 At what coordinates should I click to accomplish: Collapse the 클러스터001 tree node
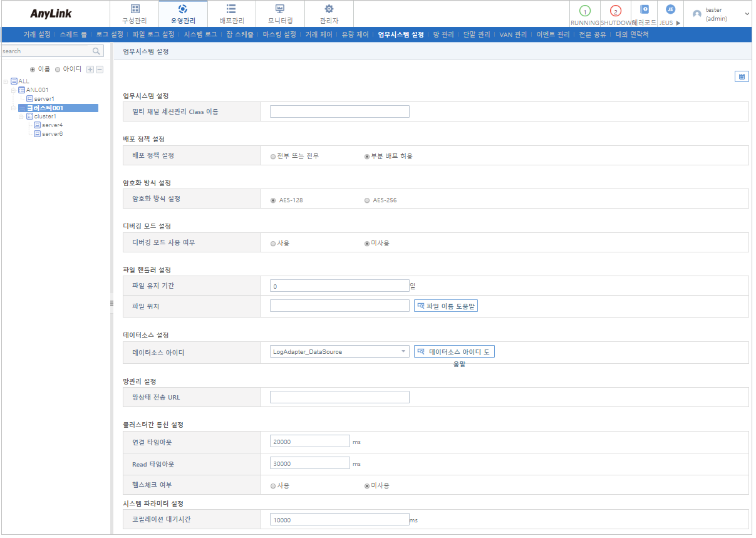(13, 108)
